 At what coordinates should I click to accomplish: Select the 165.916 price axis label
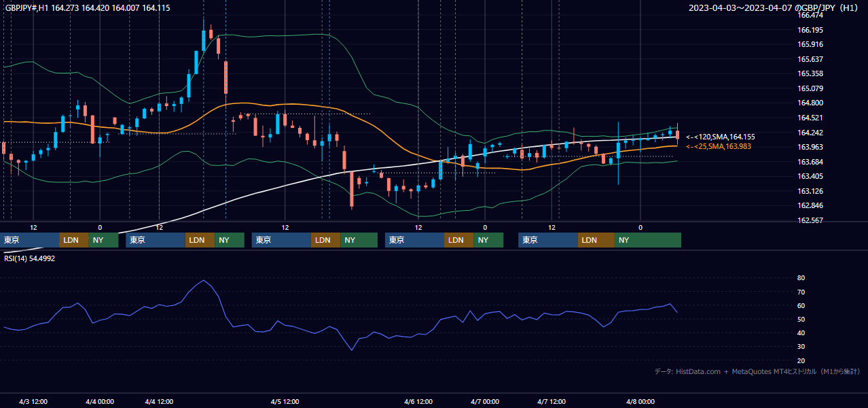point(810,44)
